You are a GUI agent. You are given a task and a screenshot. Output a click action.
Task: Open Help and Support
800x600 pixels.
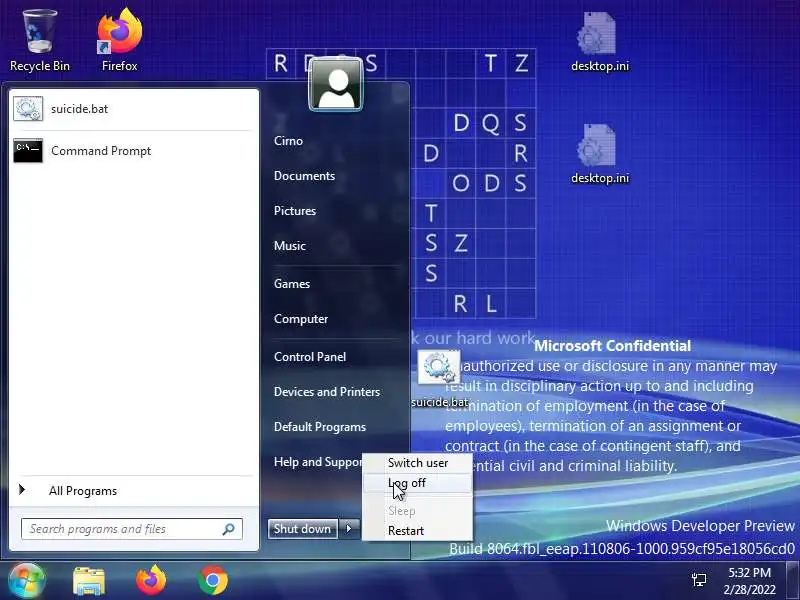tap(317, 462)
